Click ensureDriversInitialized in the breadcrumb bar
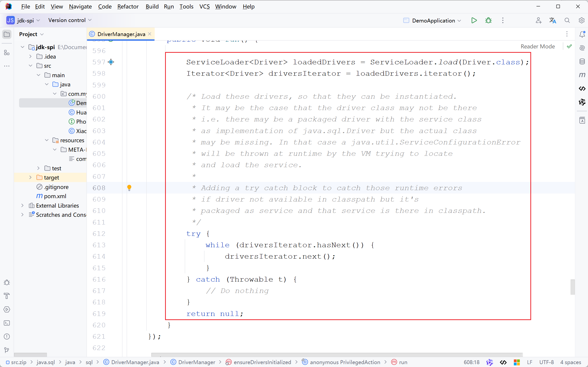This screenshot has height=367, width=588. click(262, 362)
